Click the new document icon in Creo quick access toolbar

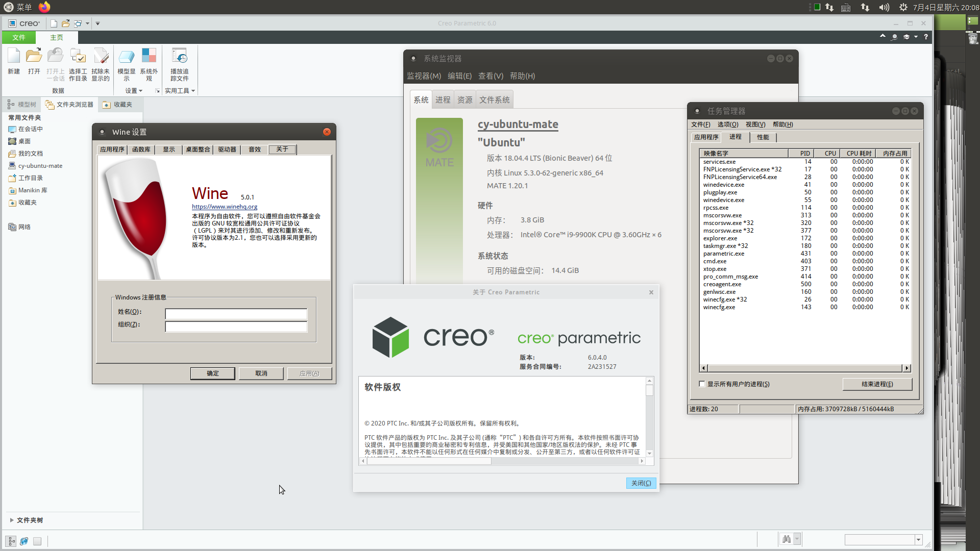click(54, 23)
